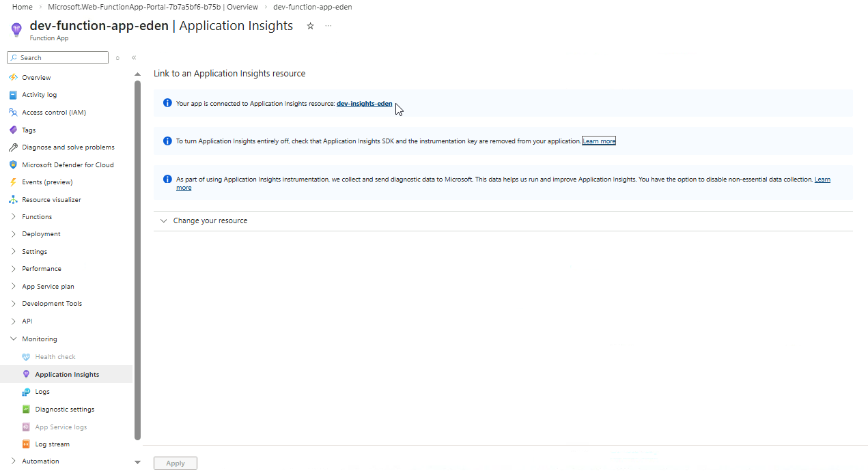Click the Tags icon in sidebar
Viewport: 868px width, 473px height.
tap(13, 130)
